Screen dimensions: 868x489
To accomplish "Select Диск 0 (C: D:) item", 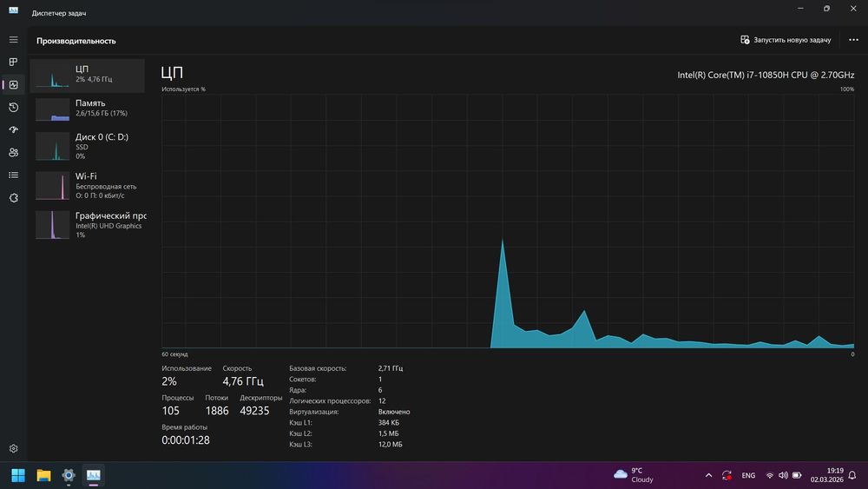I will click(x=88, y=147).
